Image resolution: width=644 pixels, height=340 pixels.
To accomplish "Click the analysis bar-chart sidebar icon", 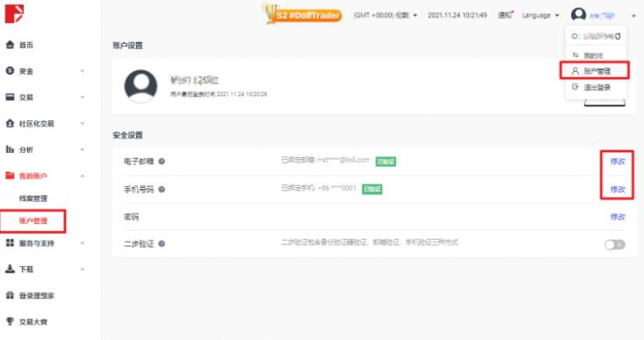I will point(10,149).
